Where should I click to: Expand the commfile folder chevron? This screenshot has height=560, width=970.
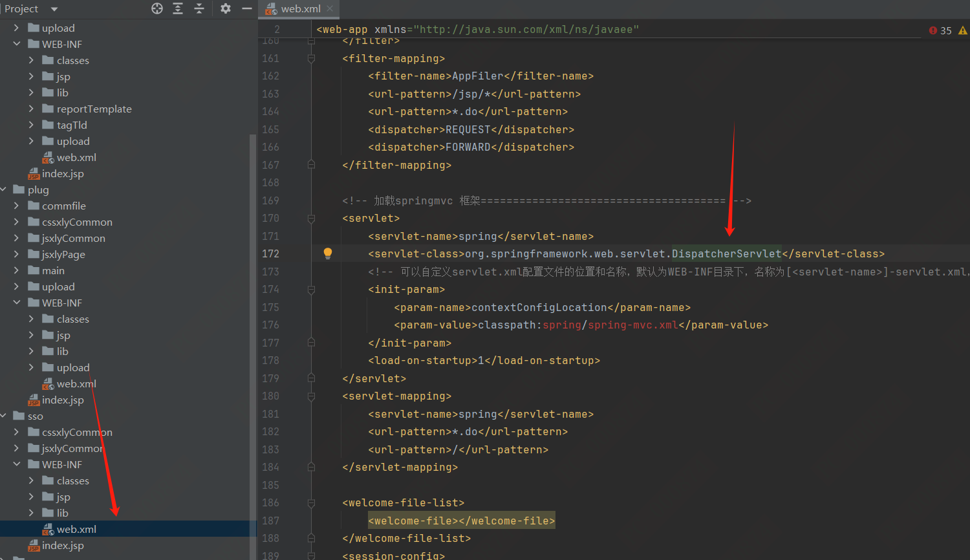click(x=16, y=206)
